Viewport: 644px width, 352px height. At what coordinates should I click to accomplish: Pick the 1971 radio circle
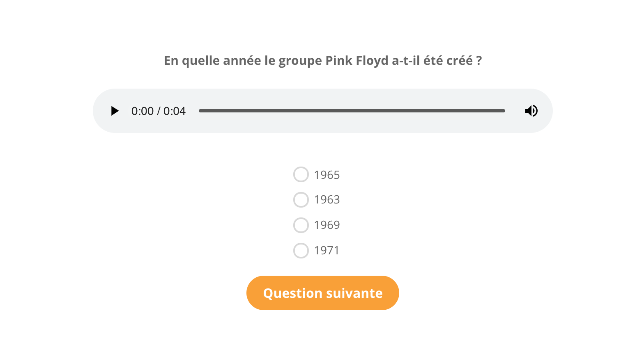[301, 251]
